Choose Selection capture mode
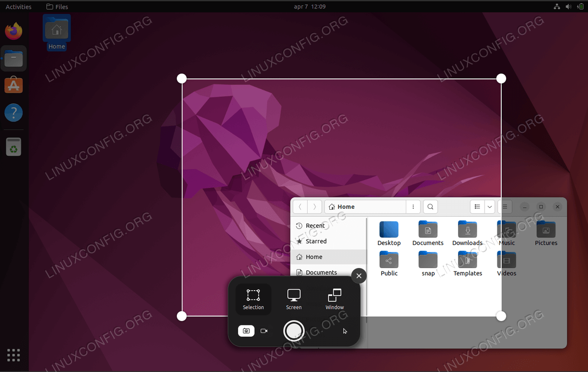This screenshot has height=372, width=588. [253, 299]
